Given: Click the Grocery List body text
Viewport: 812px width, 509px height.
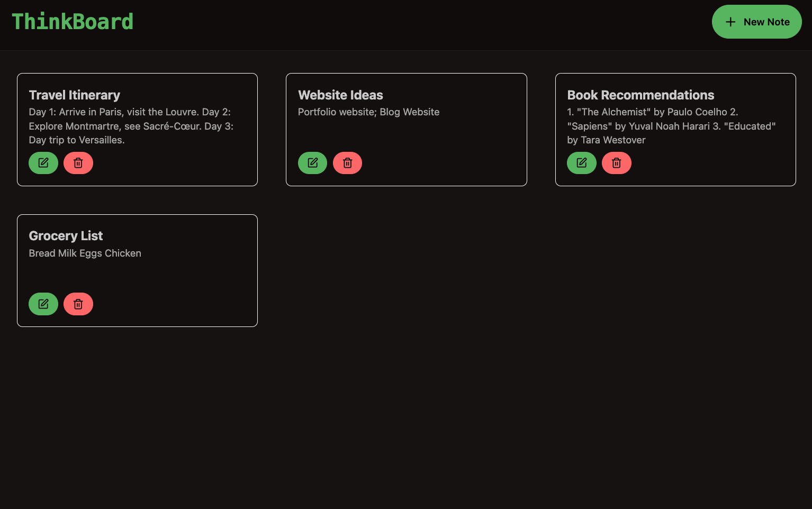Looking at the screenshot, I should click(85, 253).
